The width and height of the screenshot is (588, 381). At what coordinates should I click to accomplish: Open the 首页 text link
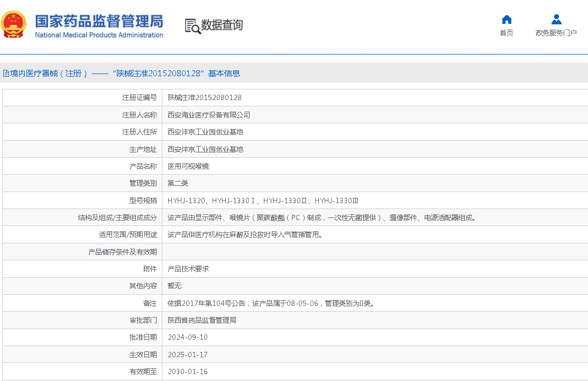pos(507,33)
